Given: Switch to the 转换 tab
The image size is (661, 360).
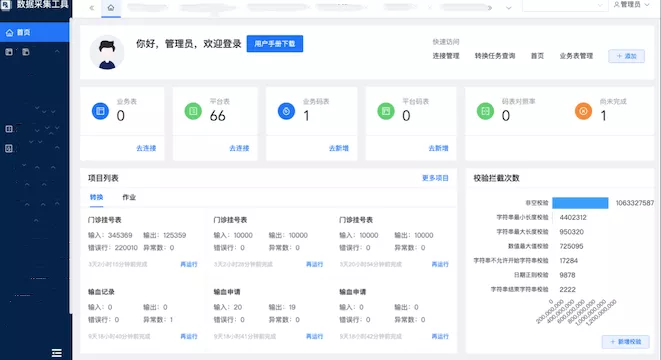Looking at the screenshot, I should (x=97, y=197).
